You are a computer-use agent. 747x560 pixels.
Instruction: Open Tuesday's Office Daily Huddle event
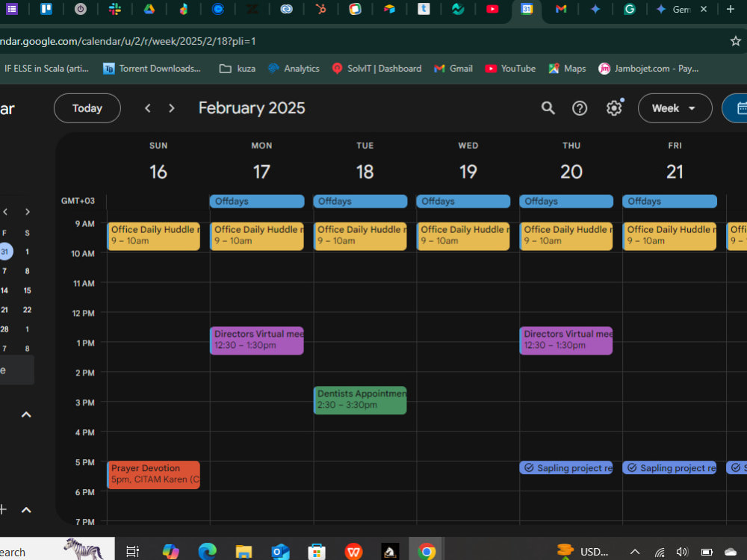(x=360, y=236)
